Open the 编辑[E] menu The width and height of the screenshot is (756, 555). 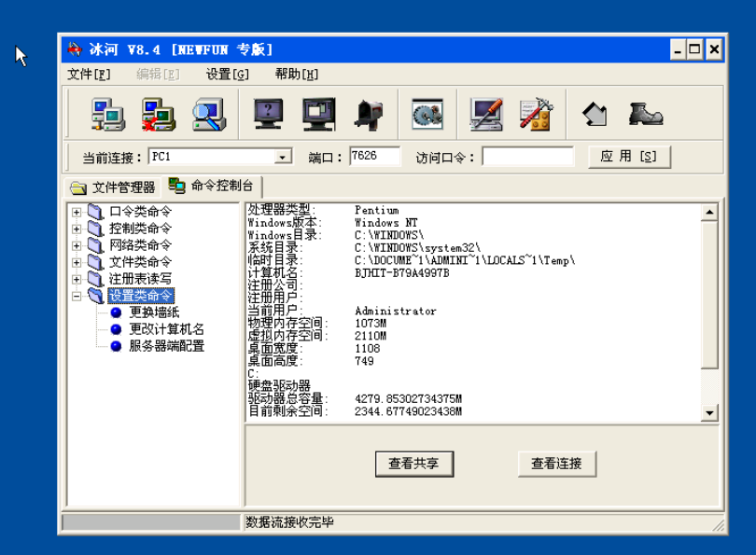click(158, 75)
